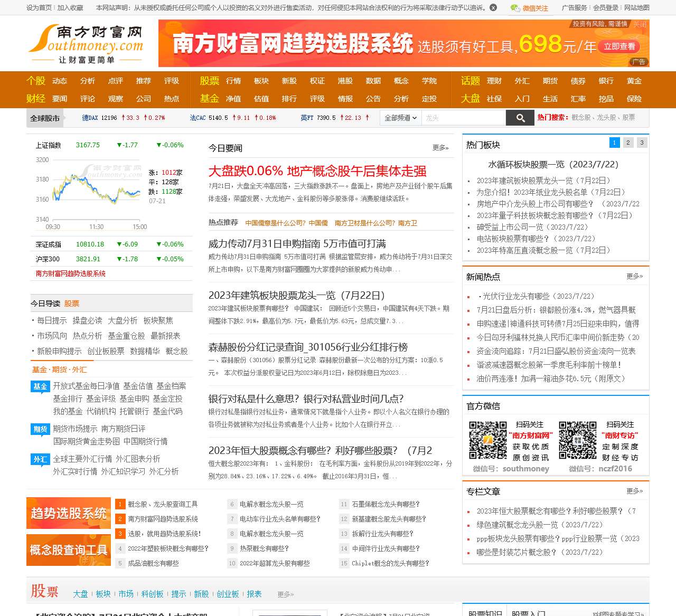Click 网站地图 link
676x616 pixels.
[636, 7]
